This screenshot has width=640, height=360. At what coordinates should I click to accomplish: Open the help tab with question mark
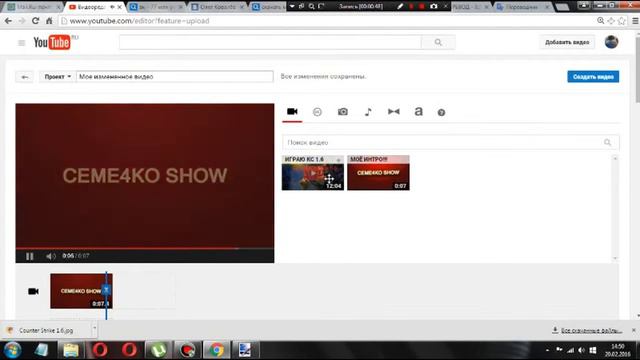pos(441,112)
